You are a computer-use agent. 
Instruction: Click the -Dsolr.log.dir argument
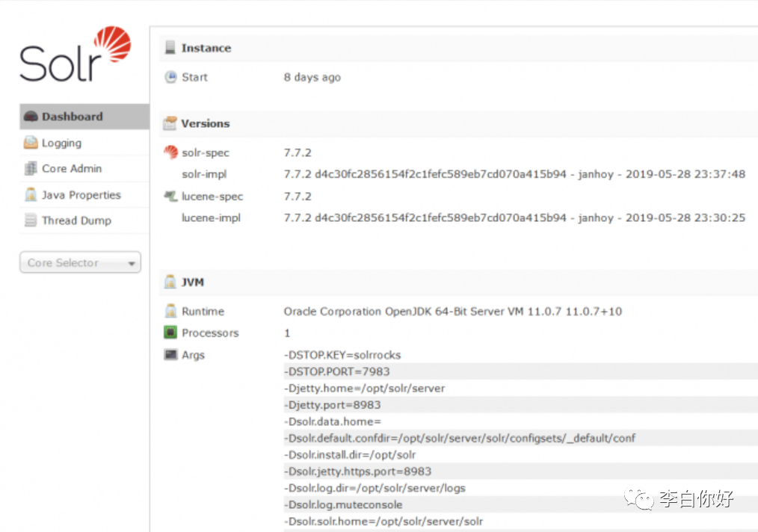pos(375,488)
